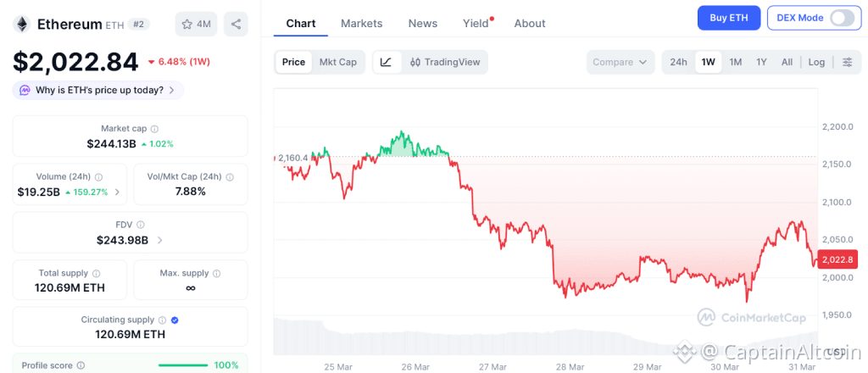This screenshot has height=373, width=868.
Task: Switch to the News tab
Action: (423, 23)
